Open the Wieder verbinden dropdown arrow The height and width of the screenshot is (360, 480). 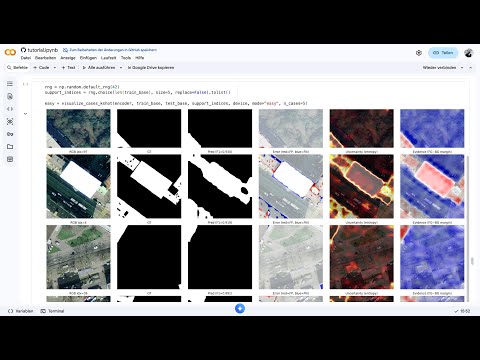(462, 68)
